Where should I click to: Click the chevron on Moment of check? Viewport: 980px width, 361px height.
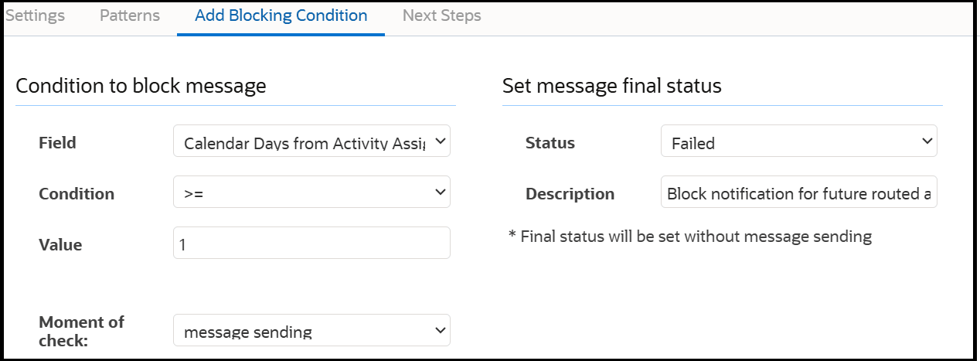click(x=440, y=330)
